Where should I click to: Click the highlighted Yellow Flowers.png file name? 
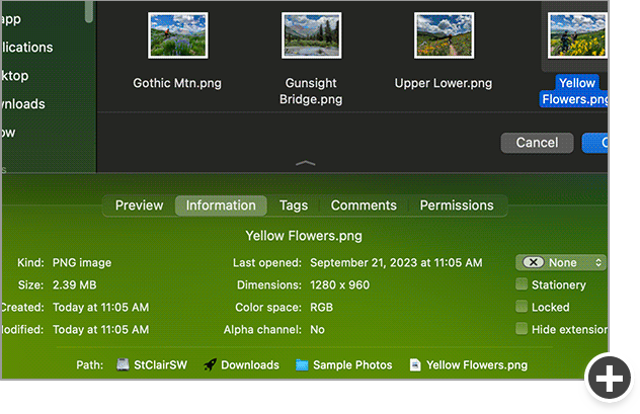574,91
